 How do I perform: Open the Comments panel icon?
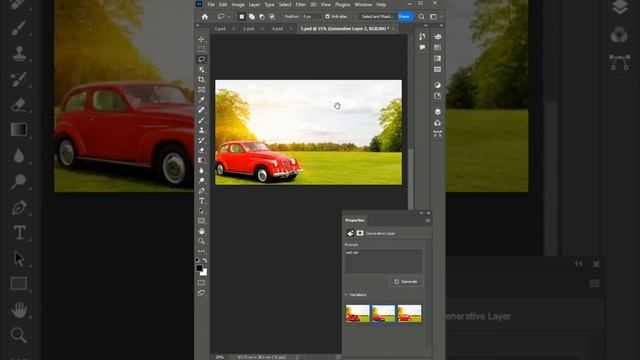click(422, 48)
